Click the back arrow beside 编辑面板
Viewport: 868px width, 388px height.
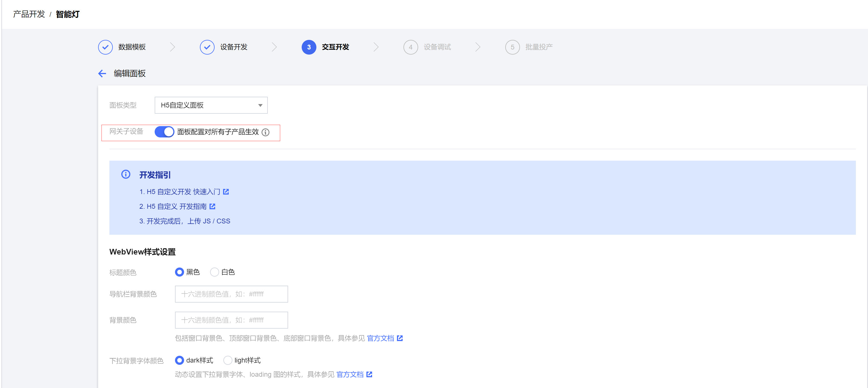coord(102,74)
